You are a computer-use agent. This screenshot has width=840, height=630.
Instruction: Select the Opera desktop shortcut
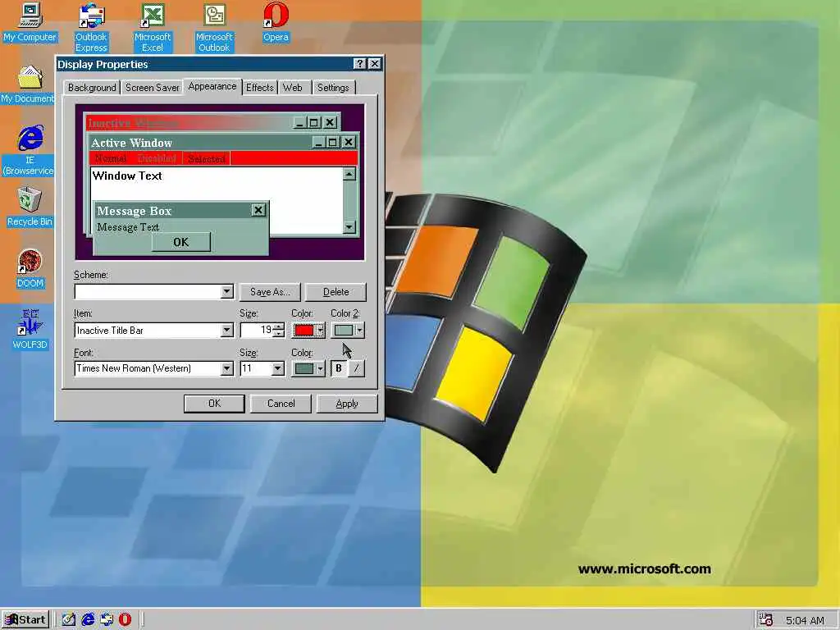click(276, 22)
